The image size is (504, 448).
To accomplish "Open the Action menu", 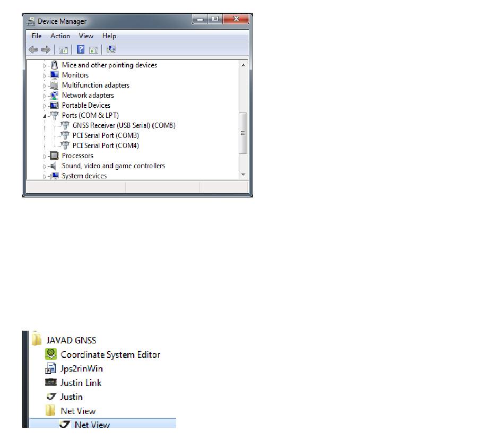I will (x=60, y=36).
